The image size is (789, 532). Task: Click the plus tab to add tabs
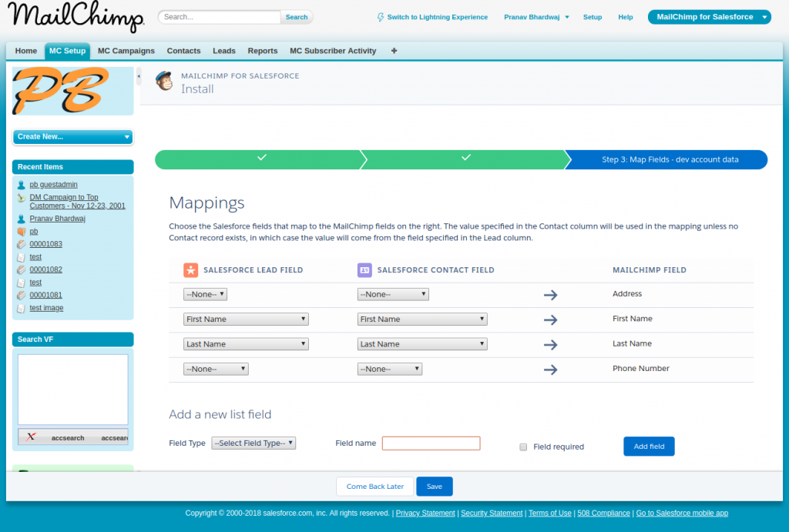[394, 51]
